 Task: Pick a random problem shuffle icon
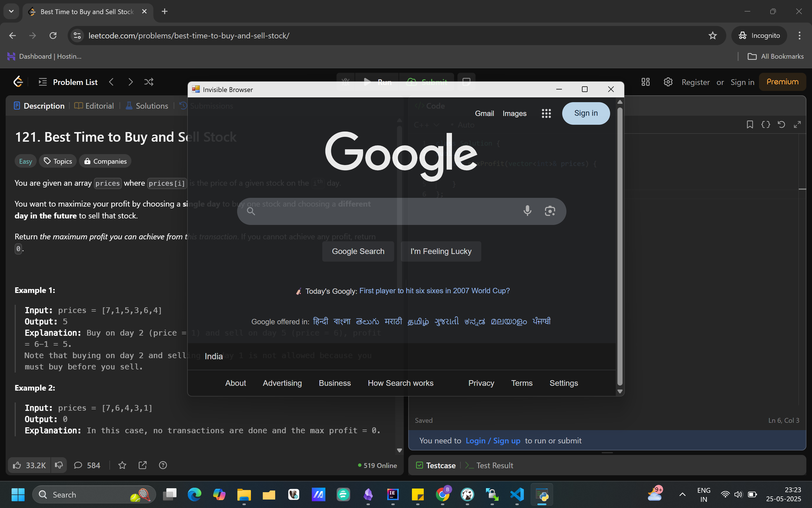pos(149,82)
